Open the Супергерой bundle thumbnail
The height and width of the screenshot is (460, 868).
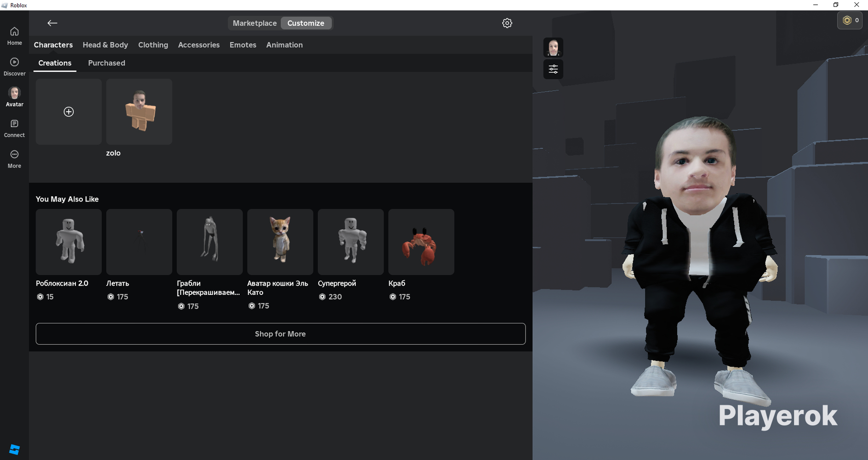click(x=351, y=242)
